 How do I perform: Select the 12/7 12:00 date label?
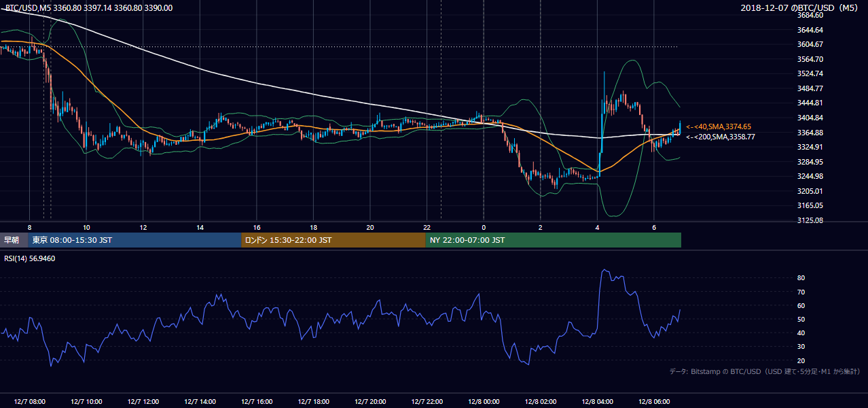[x=143, y=402]
